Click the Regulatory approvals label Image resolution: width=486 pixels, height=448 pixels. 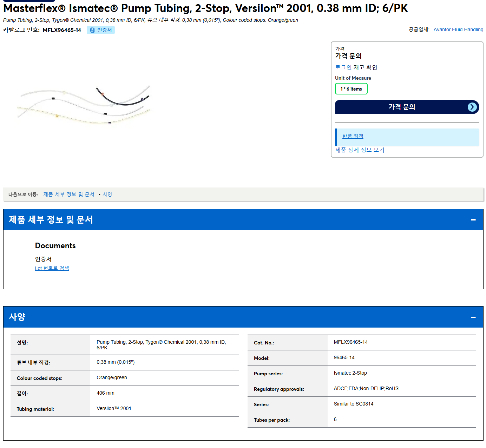(279, 389)
